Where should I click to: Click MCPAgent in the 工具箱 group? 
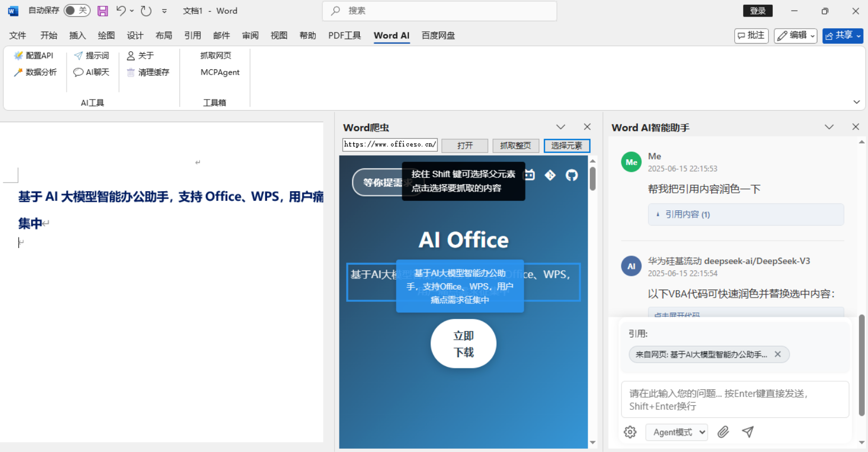pos(220,72)
